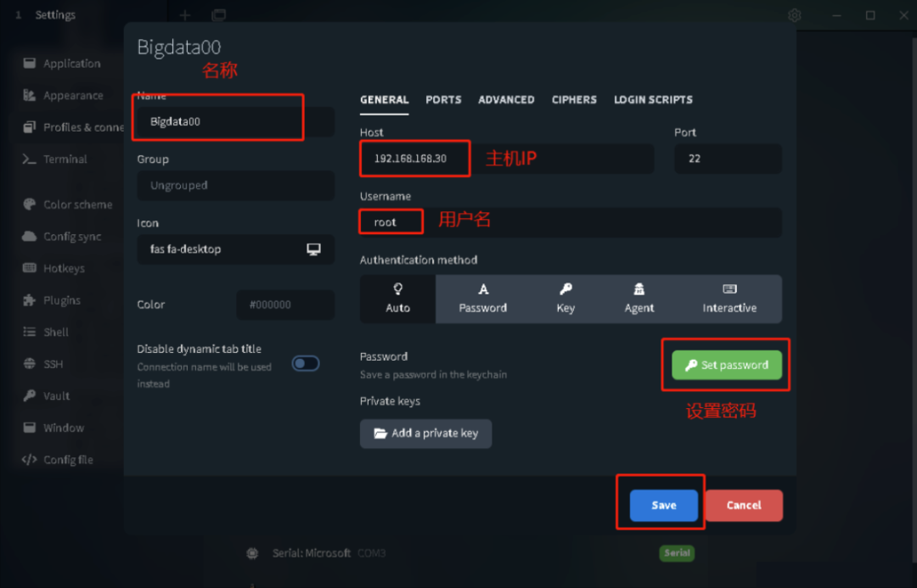
Task: Click the Appearance swatch icon
Action: coord(29,95)
